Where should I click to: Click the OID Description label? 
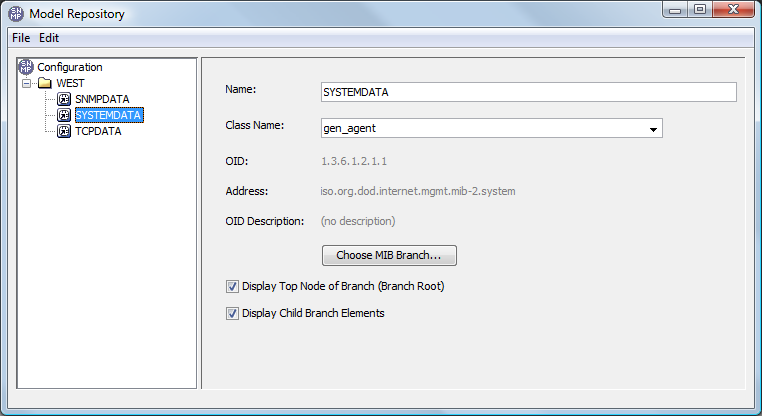point(265,221)
